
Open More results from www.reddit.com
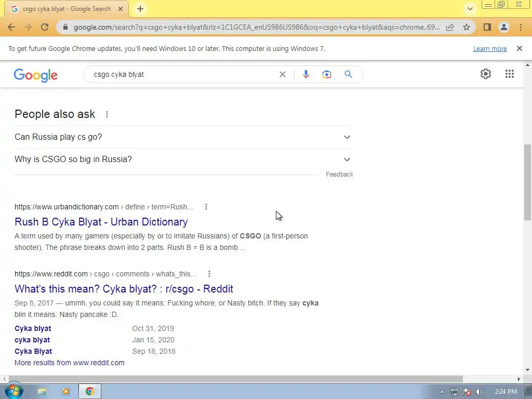[70, 363]
